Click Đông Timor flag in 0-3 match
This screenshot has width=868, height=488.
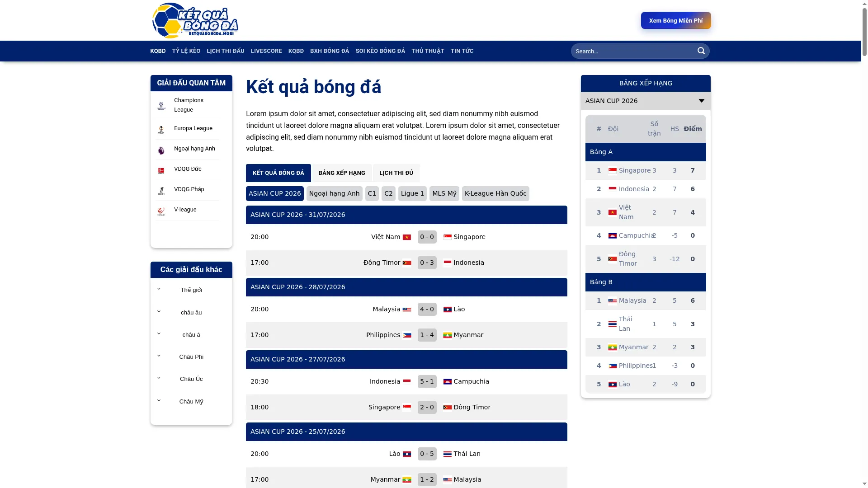tap(407, 263)
